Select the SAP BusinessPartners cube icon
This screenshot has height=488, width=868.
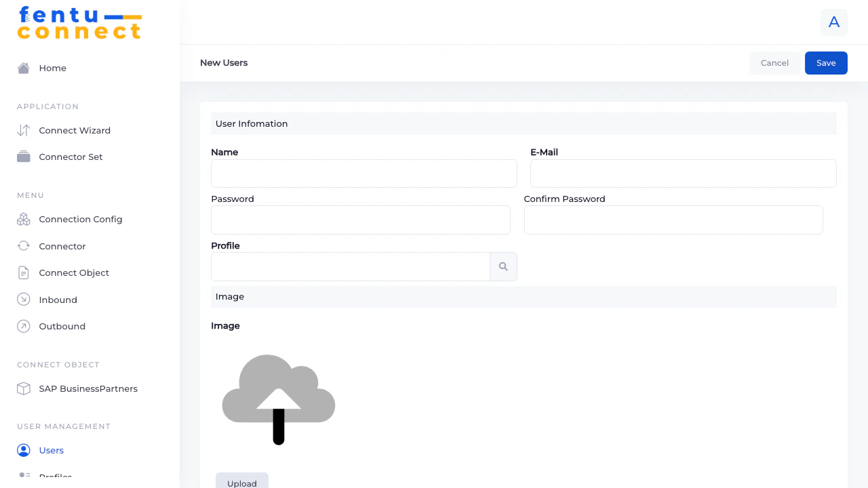pos(23,388)
